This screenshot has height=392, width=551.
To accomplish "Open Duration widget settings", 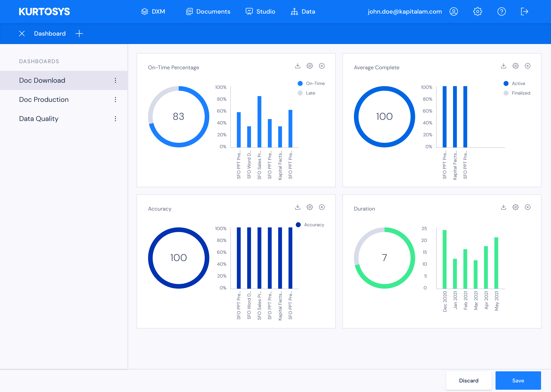I will [x=516, y=207].
